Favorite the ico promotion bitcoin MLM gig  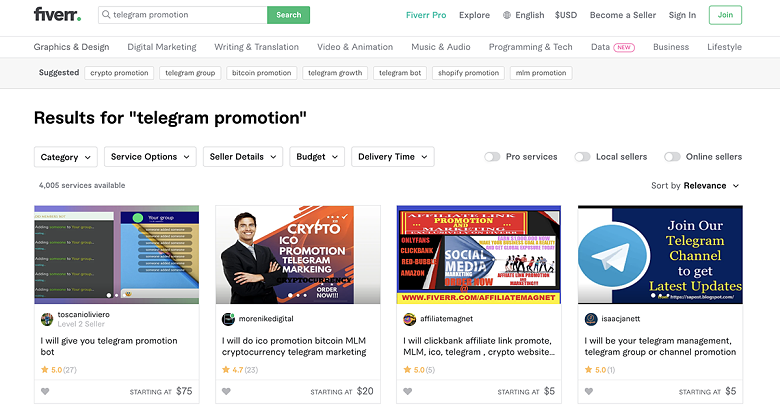point(226,391)
